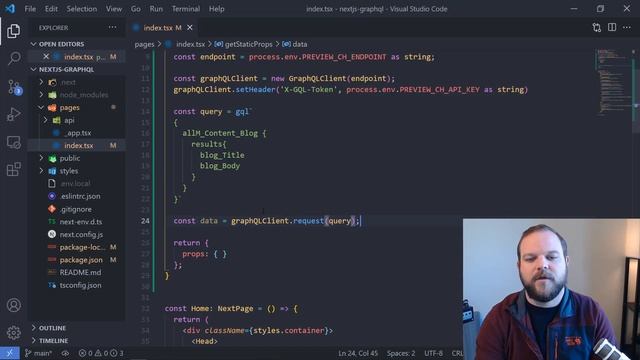Close index.tsx in Open Editors list
Viewport: 640px width, 360px height.
(x=46, y=57)
